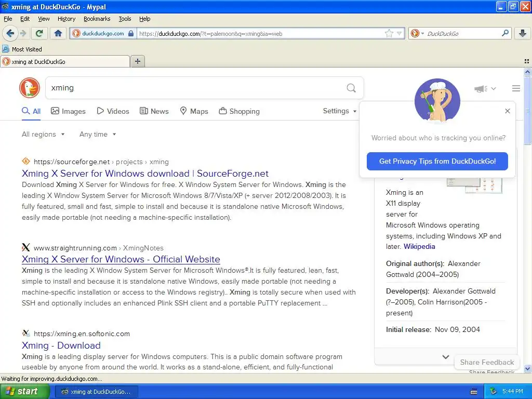Open the Bookmarks menu
Viewport: 532px width, 399px height.
pos(97,19)
